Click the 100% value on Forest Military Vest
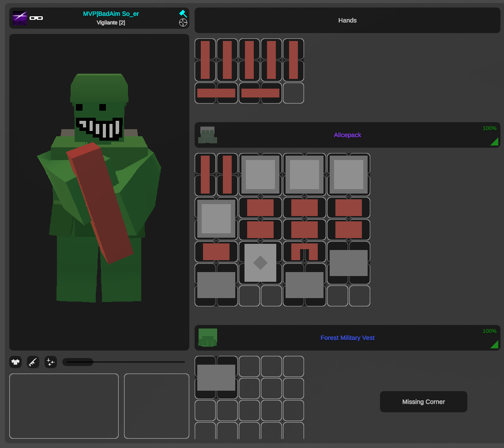Screen dimensions: 504x448 click(x=489, y=331)
